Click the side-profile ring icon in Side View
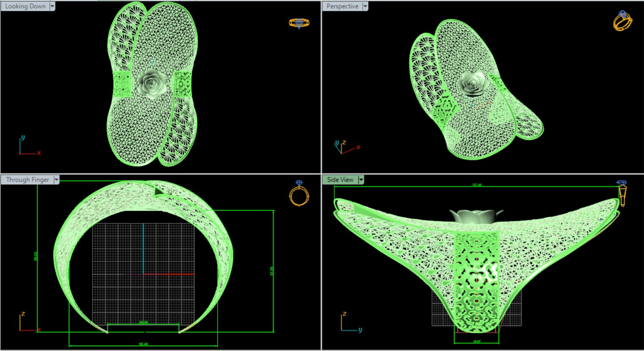644x351 pixels. 622,193
